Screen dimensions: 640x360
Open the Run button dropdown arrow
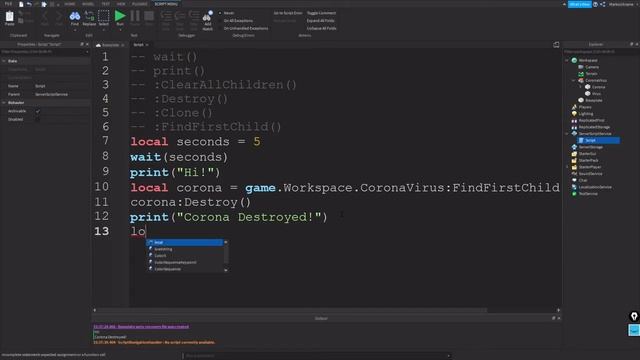(x=120, y=29)
